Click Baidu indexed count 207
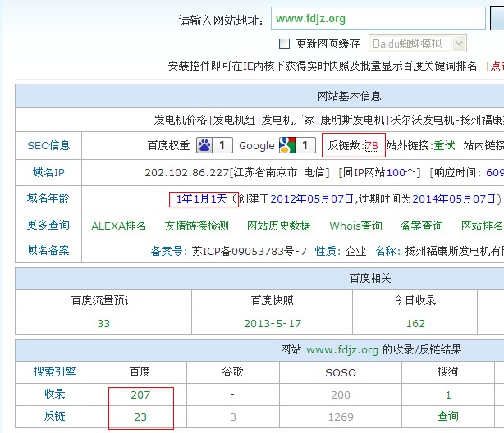The image size is (504, 433). (140, 394)
